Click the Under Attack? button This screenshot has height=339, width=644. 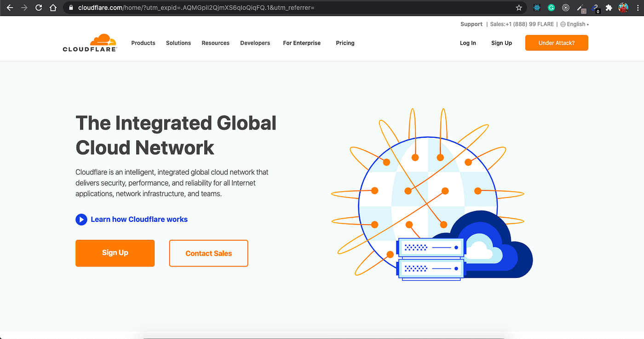[x=557, y=43]
